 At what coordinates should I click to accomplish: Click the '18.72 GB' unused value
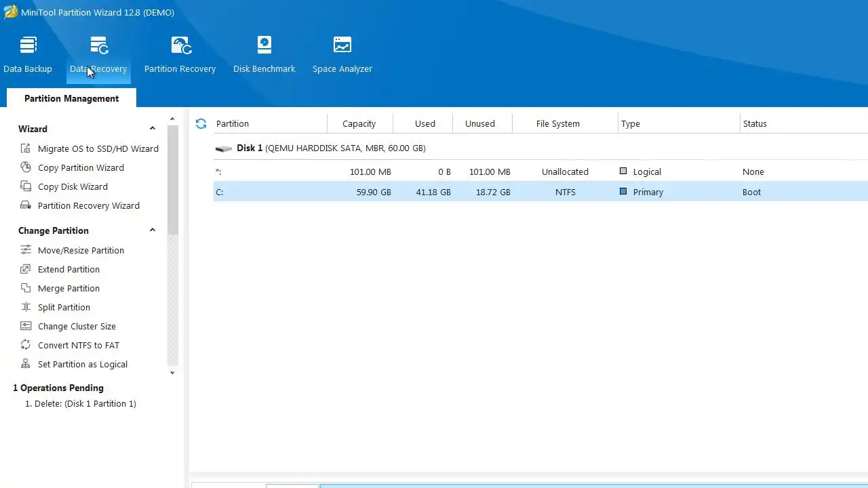(x=493, y=192)
